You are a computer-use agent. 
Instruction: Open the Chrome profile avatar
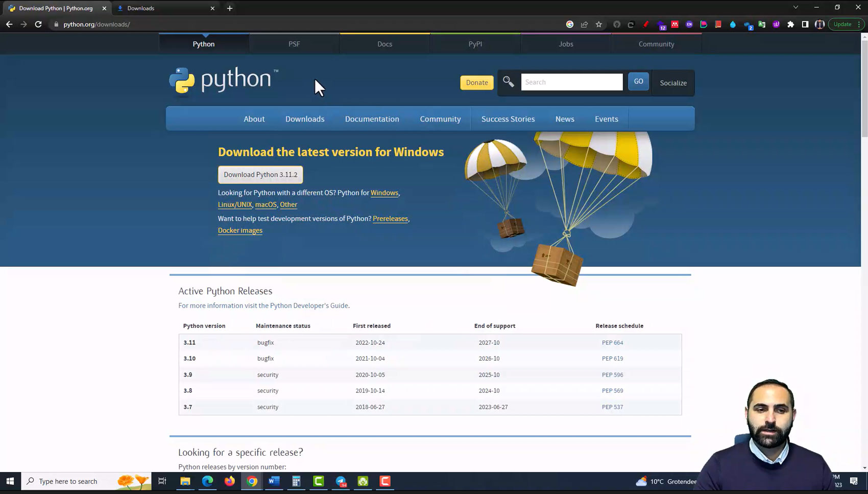click(x=819, y=24)
